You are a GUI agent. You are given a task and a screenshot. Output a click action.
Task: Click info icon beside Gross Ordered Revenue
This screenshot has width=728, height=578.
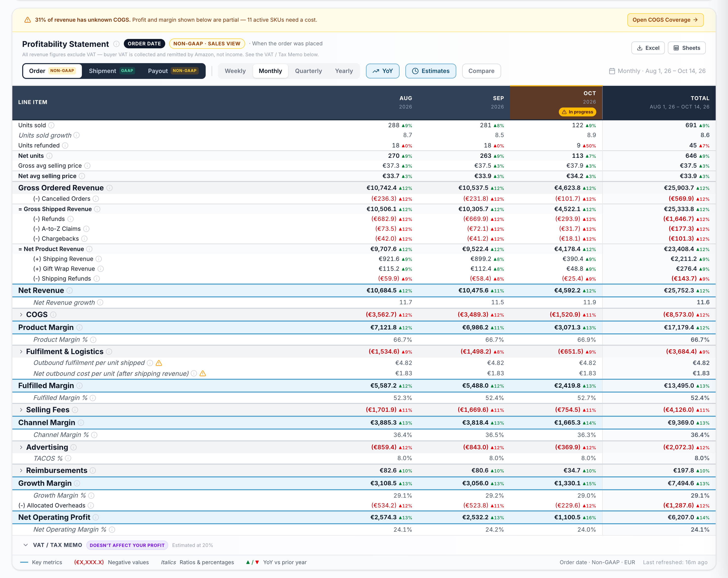[109, 188]
